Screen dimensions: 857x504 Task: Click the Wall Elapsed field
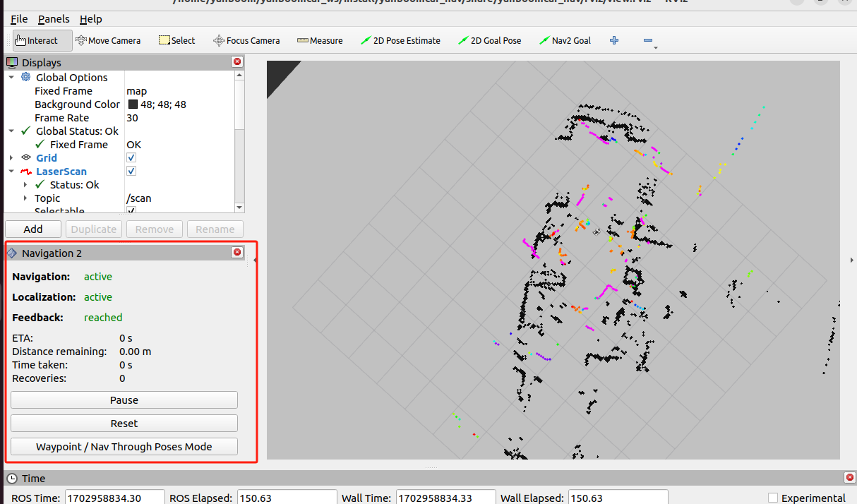coord(618,498)
